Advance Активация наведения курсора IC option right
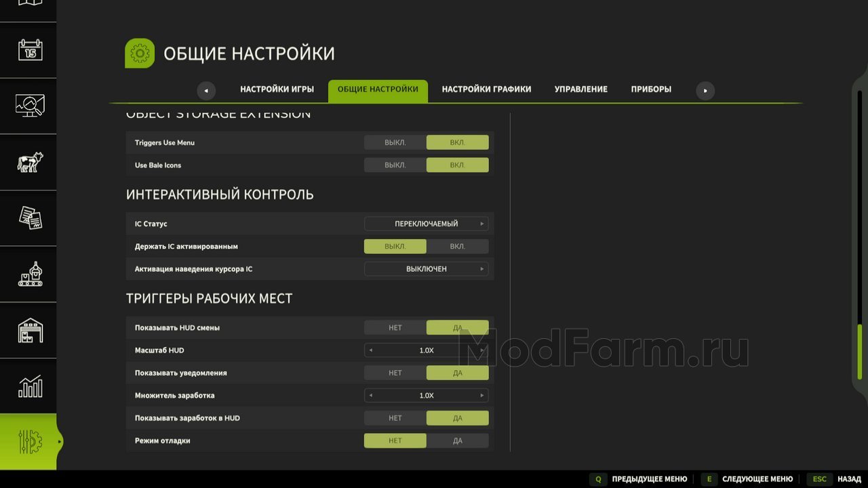Screen dimensions: 868x488 point(482,269)
